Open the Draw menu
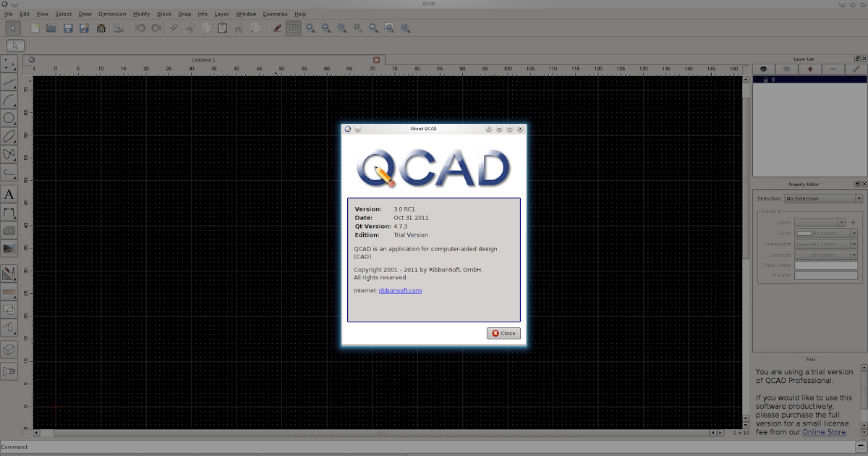This screenshot has height=456, width=868. pos(85,14)
